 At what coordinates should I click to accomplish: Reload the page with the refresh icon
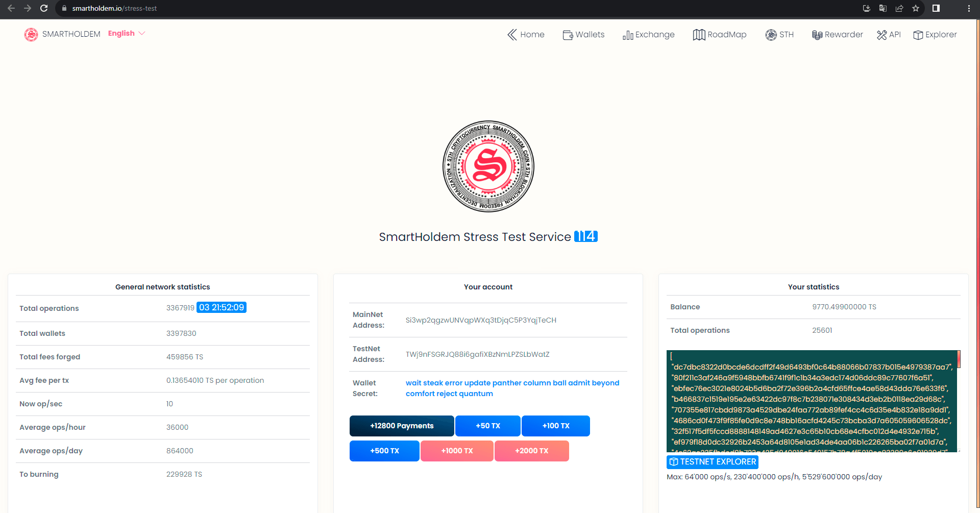point(44,8)
